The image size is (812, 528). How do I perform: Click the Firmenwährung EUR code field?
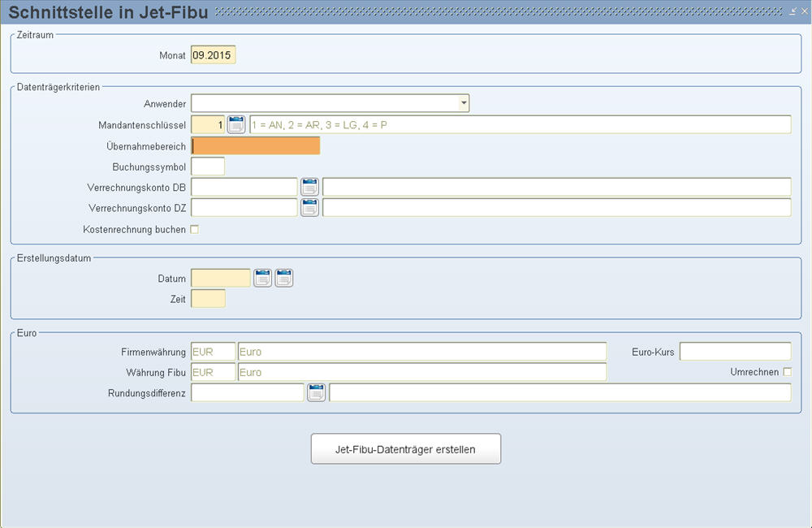click(214, 351)
